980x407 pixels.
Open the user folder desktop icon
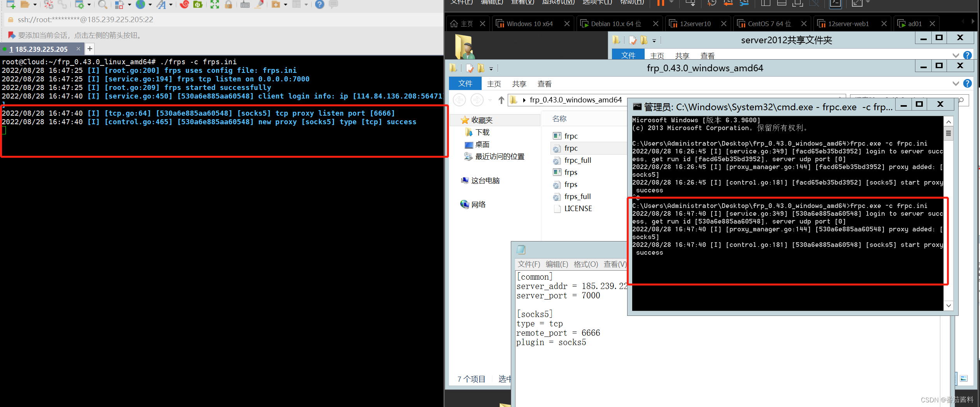pyautogui.click(x=465, y=46)
